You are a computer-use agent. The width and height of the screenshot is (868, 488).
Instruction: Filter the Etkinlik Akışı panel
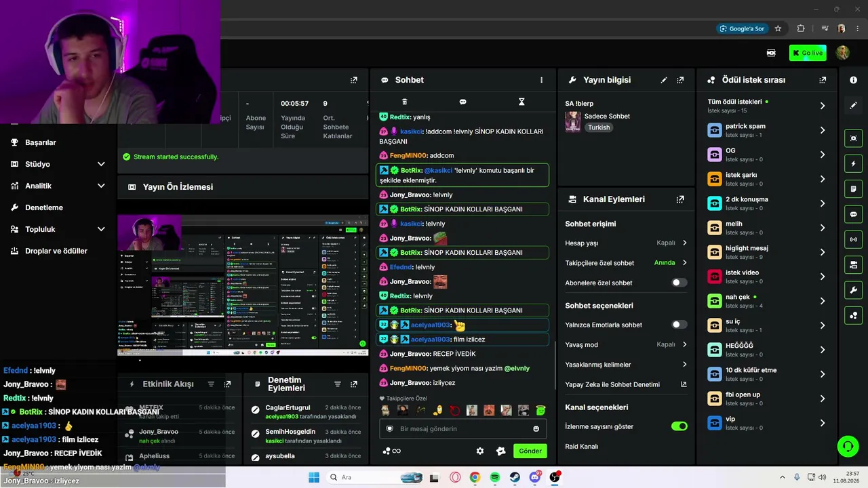coord(211,384)
